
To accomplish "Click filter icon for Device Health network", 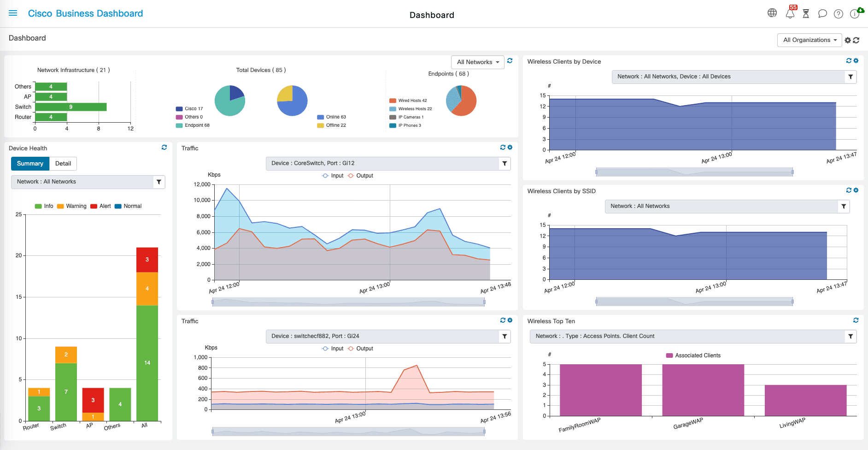I will [x=159, y=182].
